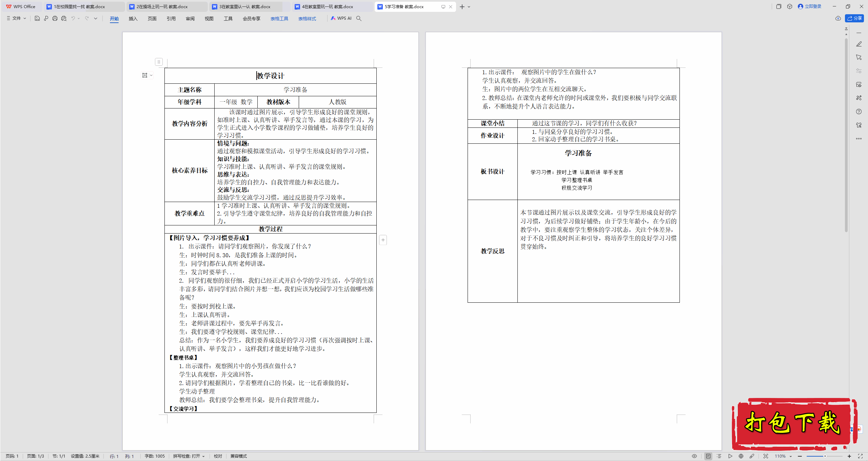Open the 会员专享 ribbon tab
The width and height of the screenshot is (868, 461).
pyautogui.click(x=252, y=19)
